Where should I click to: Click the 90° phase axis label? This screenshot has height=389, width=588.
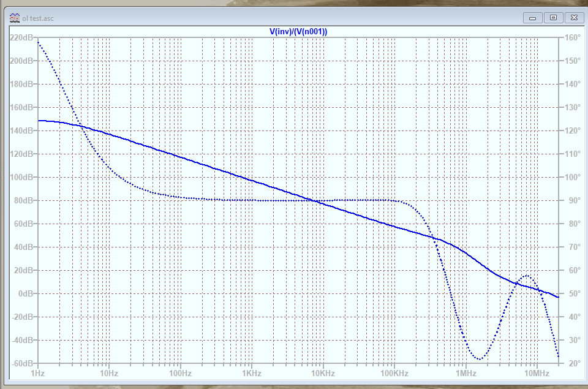[x=575, y=200]
